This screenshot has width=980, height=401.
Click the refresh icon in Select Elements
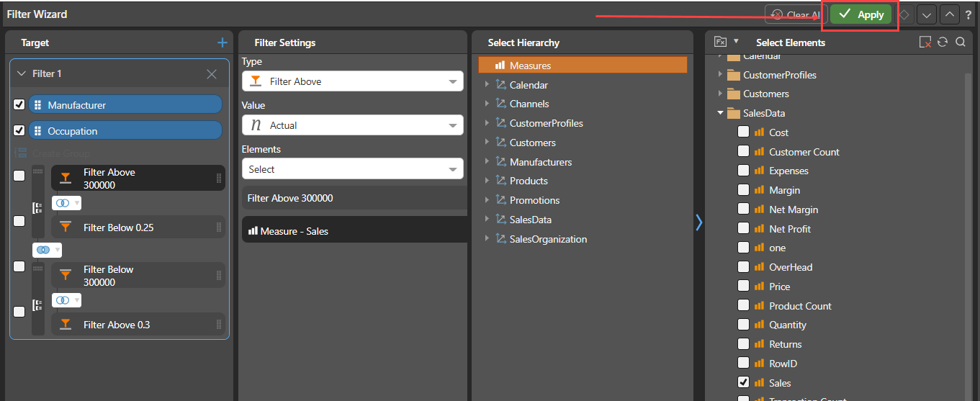coord(943,42)
